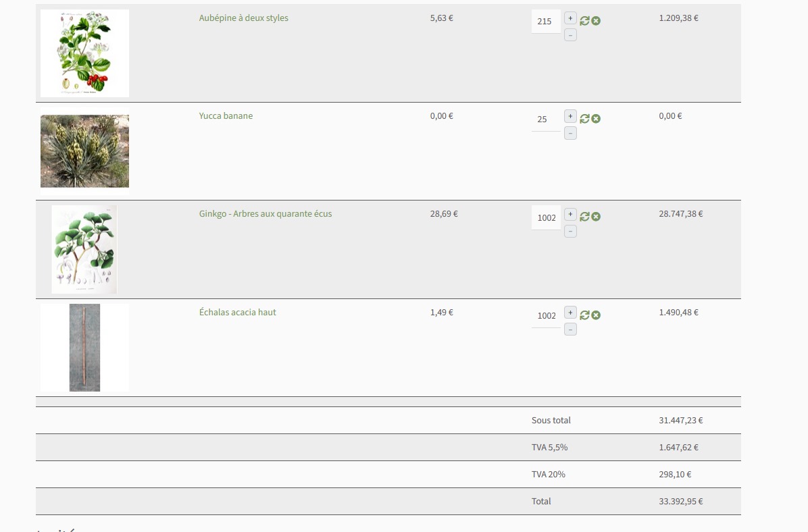Image resolution: width=808 pixels, height=532 pixels.
Task: Click the Yucca banane quantity field
Action: point(545,119)
